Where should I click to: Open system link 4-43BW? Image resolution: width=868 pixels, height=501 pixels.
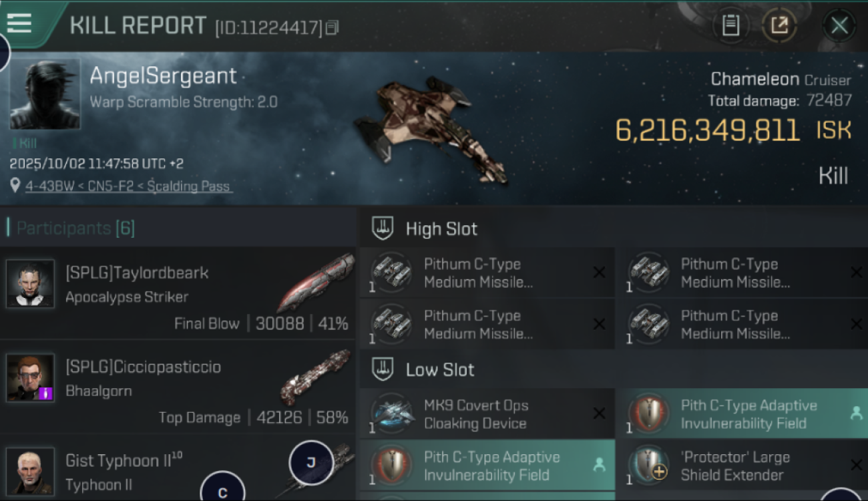click(46, 186)
